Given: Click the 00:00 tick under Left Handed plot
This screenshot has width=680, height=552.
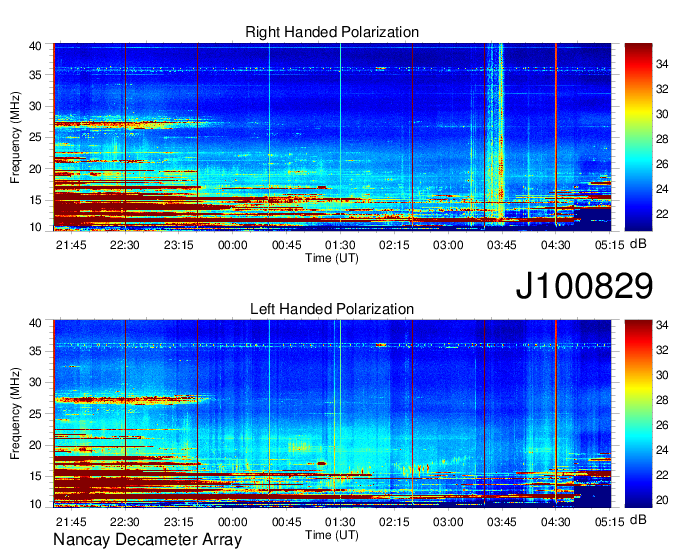Looking at the screenshot, I should (x=232, y=522).
